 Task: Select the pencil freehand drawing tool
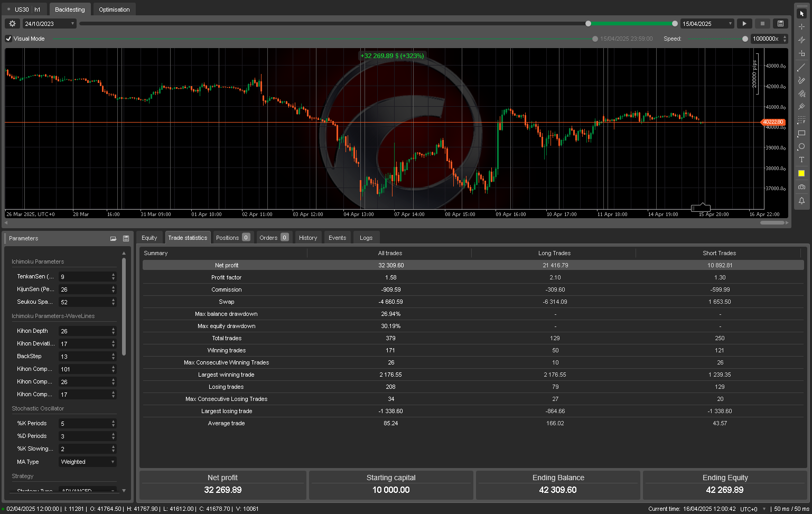pyautogui.click(x=801, y=80)
